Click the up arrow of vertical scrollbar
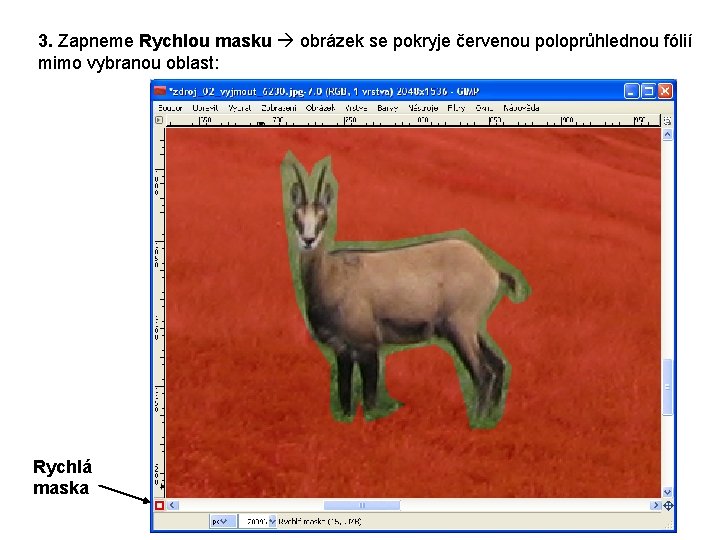 coord(667,135)
